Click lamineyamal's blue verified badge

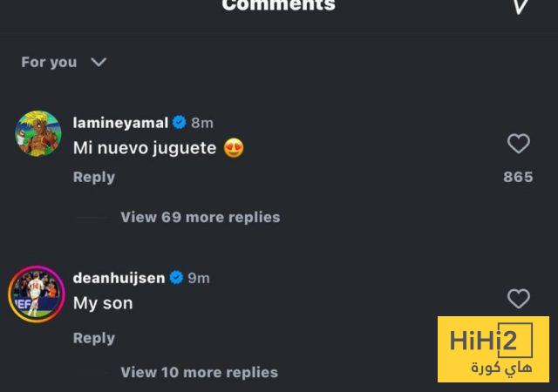pyautogui.click(x=180, y=123)
